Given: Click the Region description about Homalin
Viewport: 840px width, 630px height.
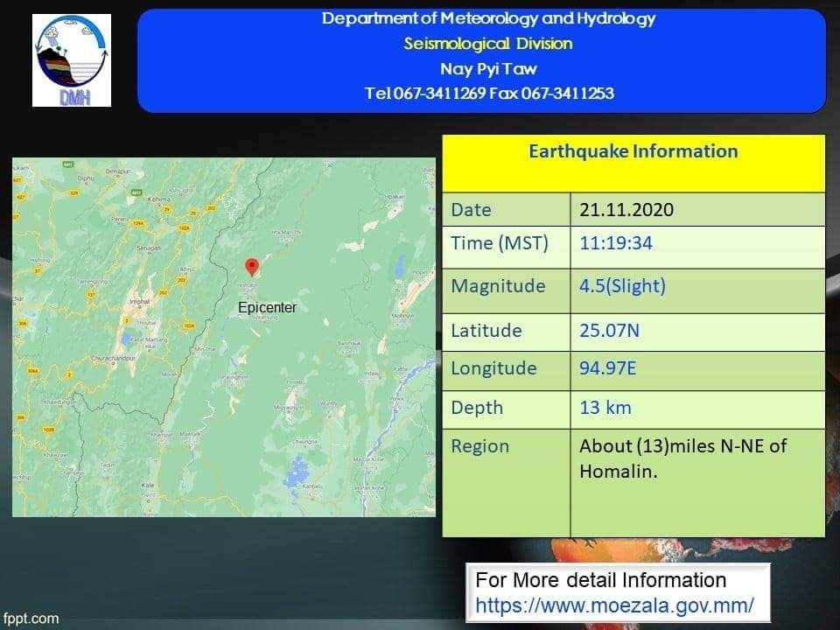Looking at the screenshot, I should (682, 458).
